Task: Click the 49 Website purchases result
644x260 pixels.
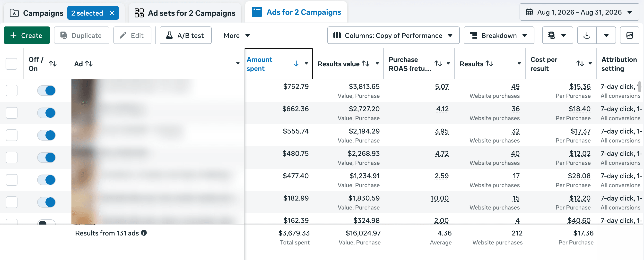Action: 515,87
